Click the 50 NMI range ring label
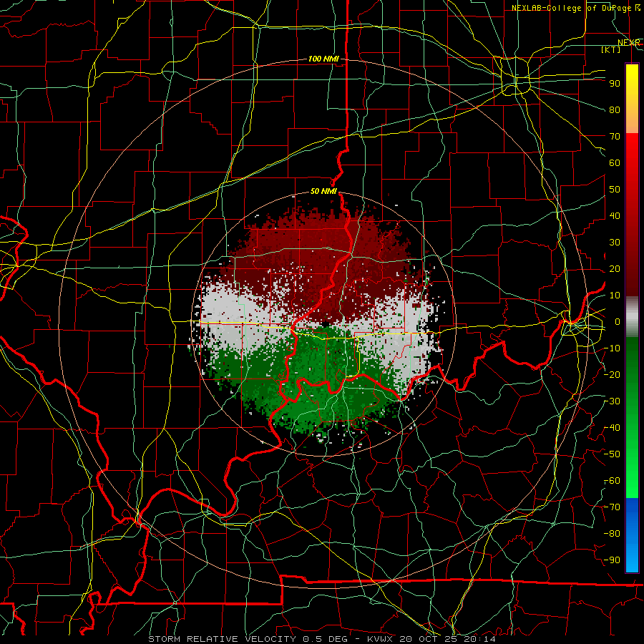The height and width of the screenshot is (644, 644). [323, 191]
